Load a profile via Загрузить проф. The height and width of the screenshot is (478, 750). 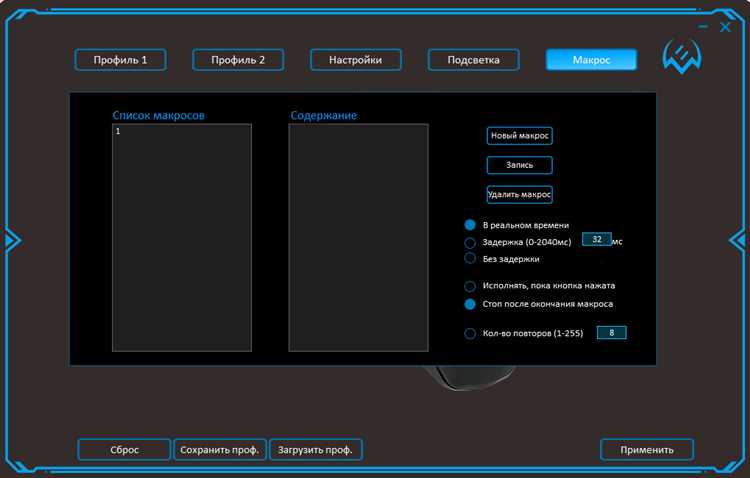pos(316,450)
